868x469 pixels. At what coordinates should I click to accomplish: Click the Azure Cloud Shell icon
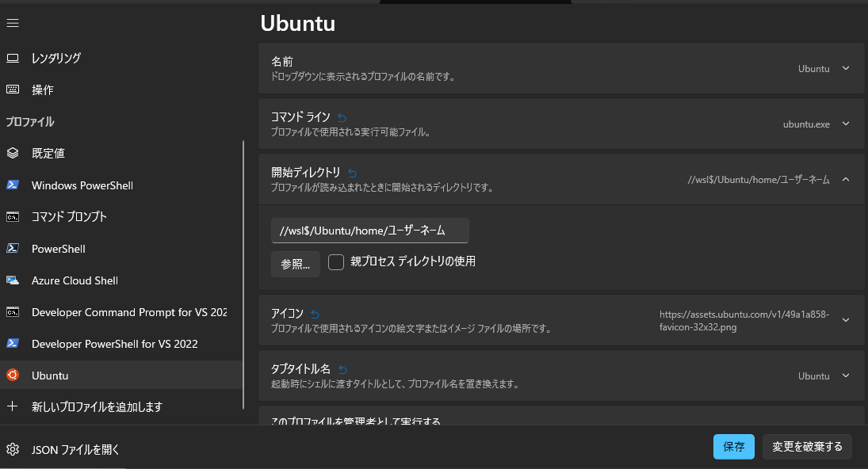tap(11, 280)
